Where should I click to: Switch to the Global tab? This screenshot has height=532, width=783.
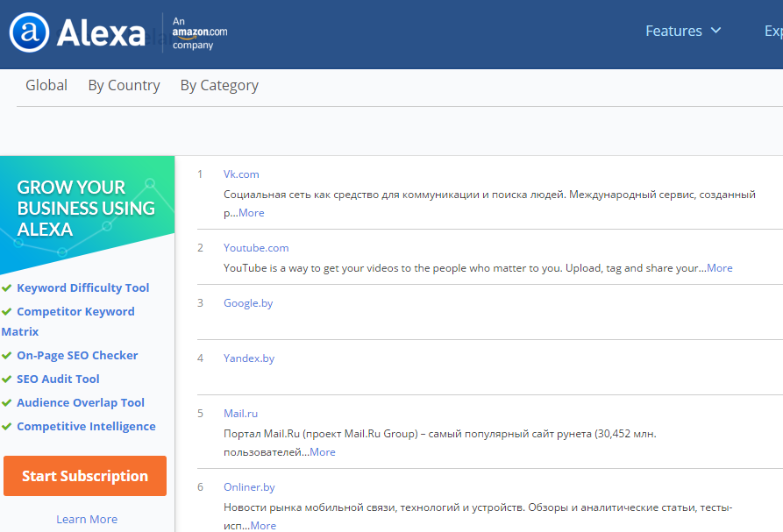[x=46, y=85]
